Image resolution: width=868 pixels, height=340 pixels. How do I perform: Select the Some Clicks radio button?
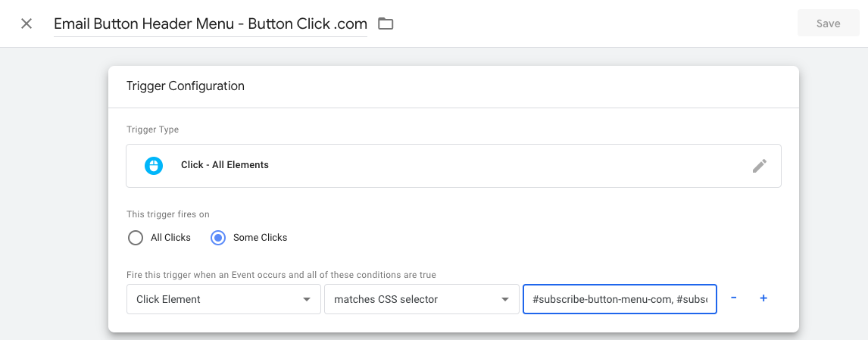218,238
